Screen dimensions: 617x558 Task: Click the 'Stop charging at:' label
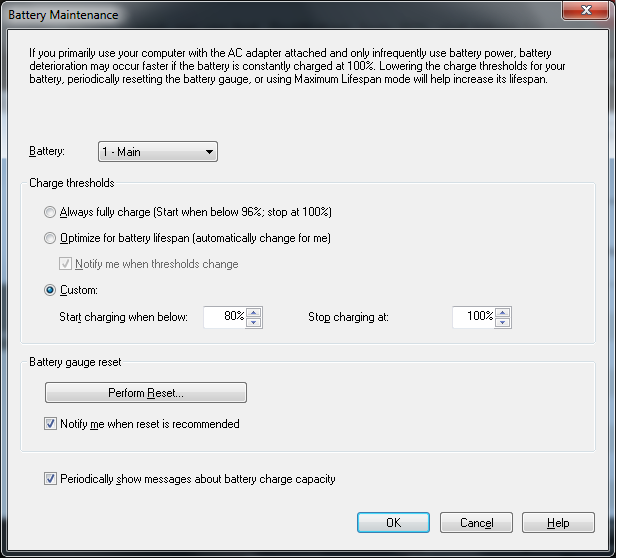(x=348, y=317)
